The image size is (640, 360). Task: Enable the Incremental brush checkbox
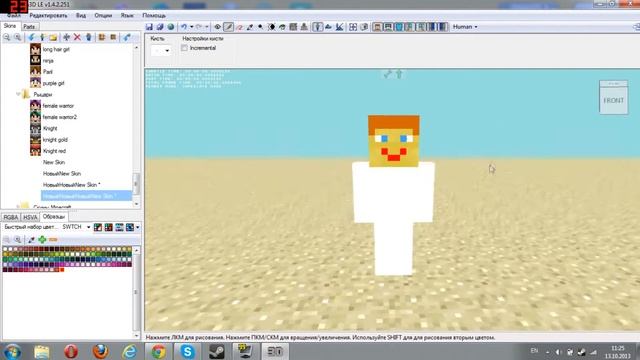[x=184, y=48]
